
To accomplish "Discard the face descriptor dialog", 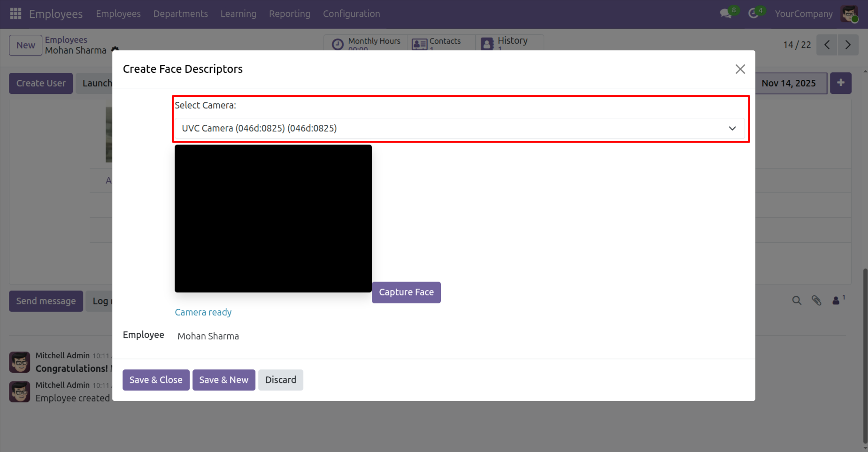I will (x=281, y=380).
